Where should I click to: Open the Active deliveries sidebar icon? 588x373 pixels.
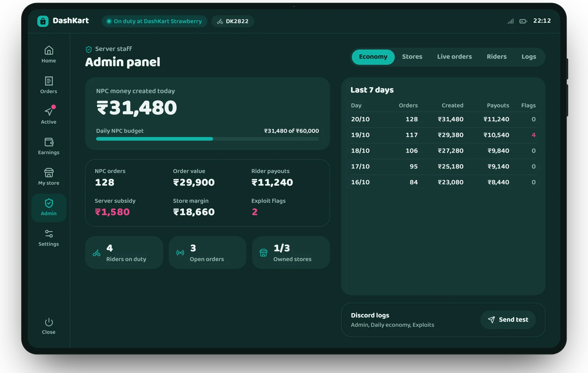pyautogui.click(x=49, y=111)
